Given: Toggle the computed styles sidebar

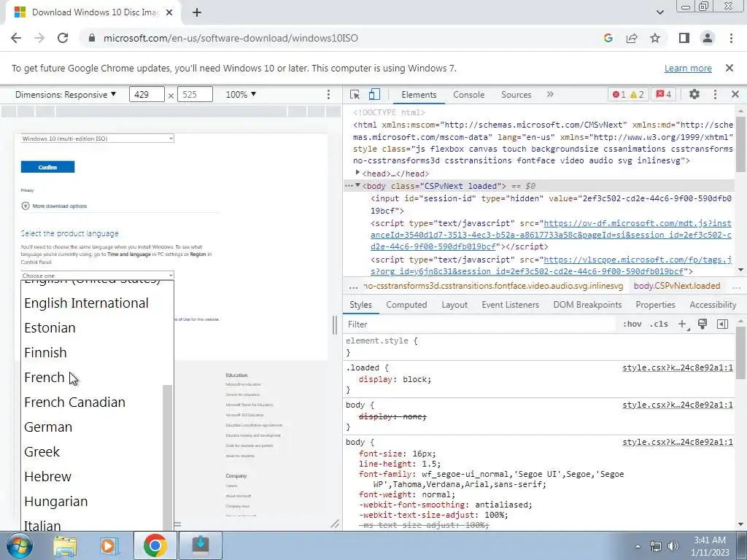Looking at the screenshot, I should (722, 324).
